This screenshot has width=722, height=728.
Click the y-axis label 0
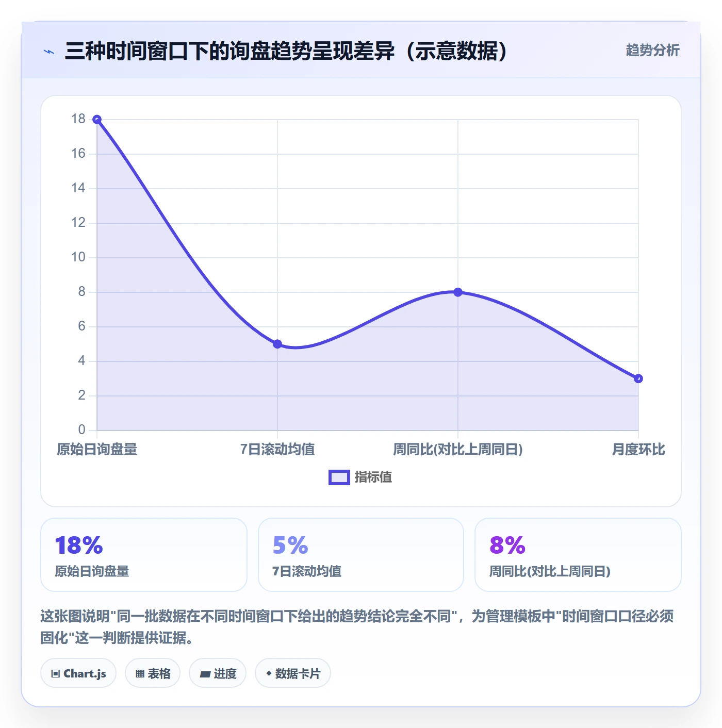click(x=81, y=430)
